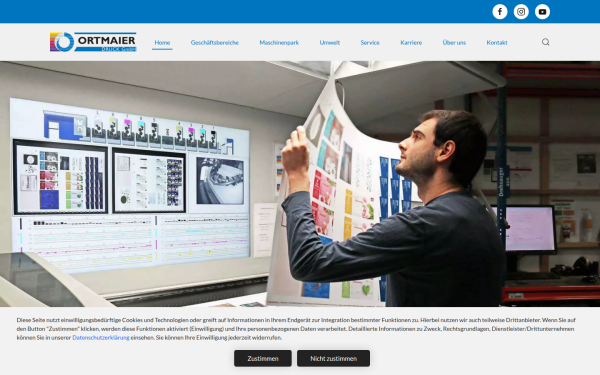600x375 pixels.
Task: Click the search magnifier icon
Action: pos(546,42)
